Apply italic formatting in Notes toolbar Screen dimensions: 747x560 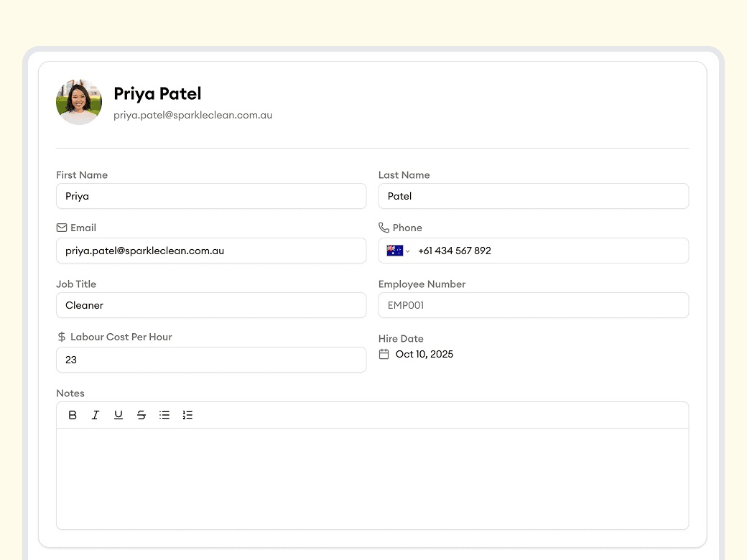[96, 415]
